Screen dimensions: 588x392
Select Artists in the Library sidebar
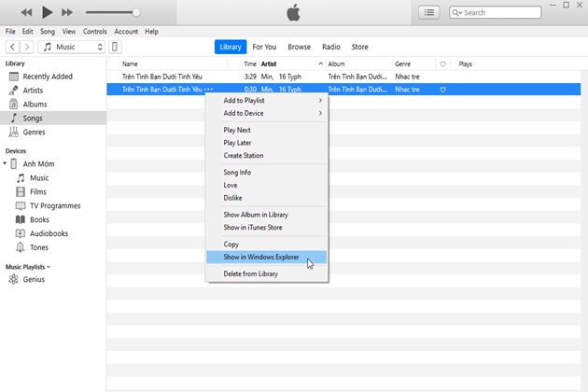(53, 91)
